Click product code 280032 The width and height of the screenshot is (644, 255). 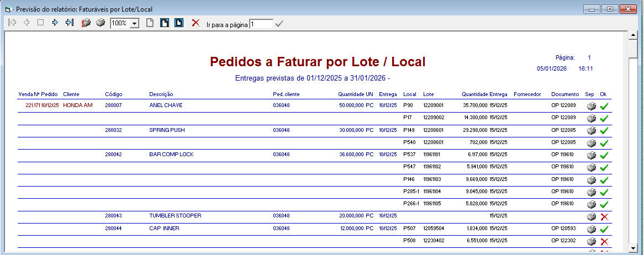[x=113, y=130]
